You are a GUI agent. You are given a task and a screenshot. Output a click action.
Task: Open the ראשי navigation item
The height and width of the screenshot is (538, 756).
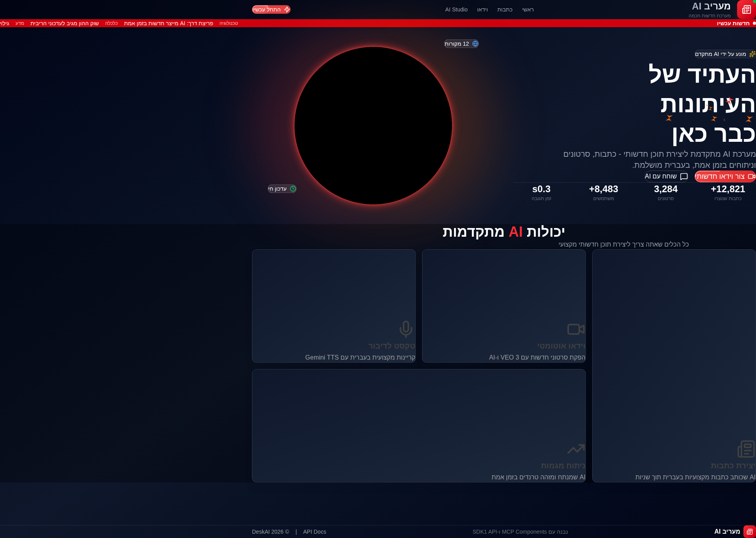tap(528, 9)
